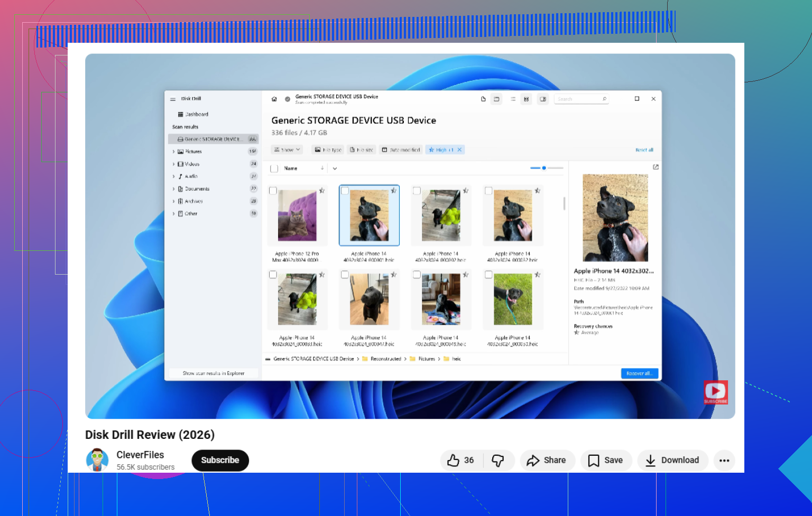Check the 000002.heic photo checkbox

pyautogui.click(x=417, y=191)
